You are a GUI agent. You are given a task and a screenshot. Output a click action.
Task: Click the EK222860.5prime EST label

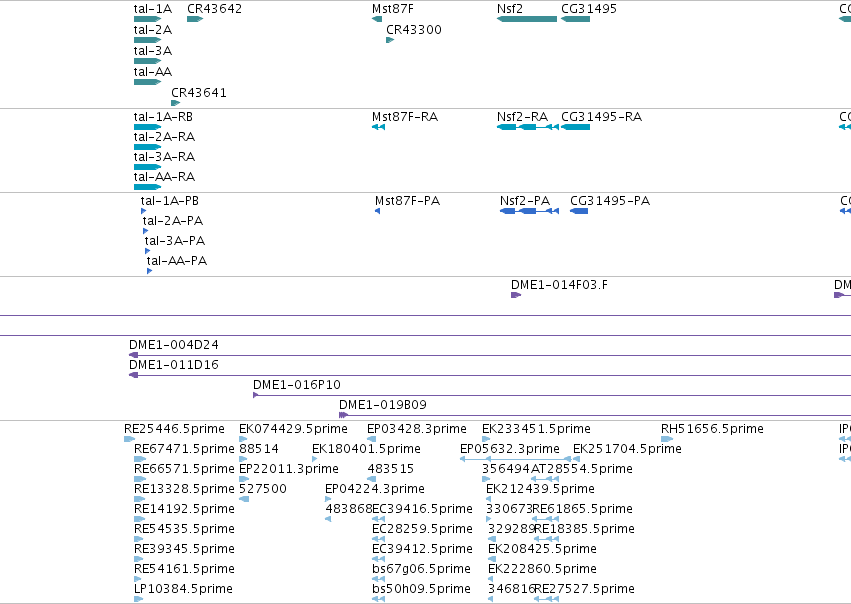click(x=543, y=570)
